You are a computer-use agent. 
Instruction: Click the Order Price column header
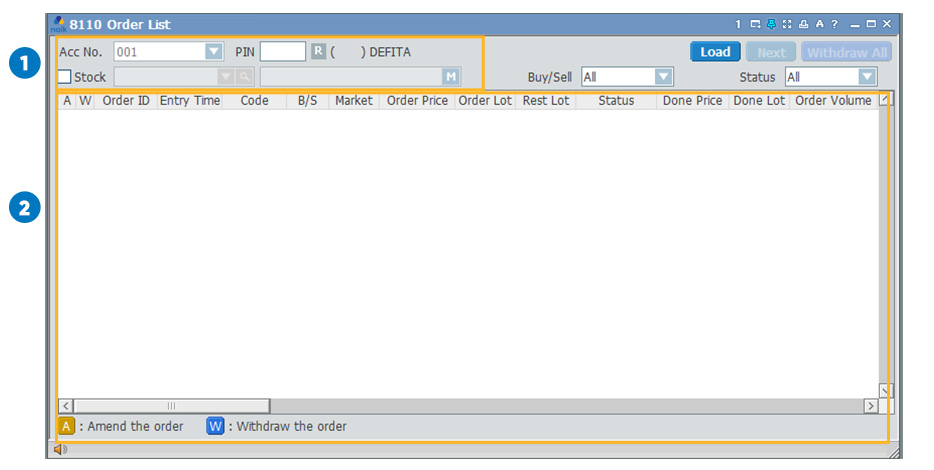click(417, 101)
